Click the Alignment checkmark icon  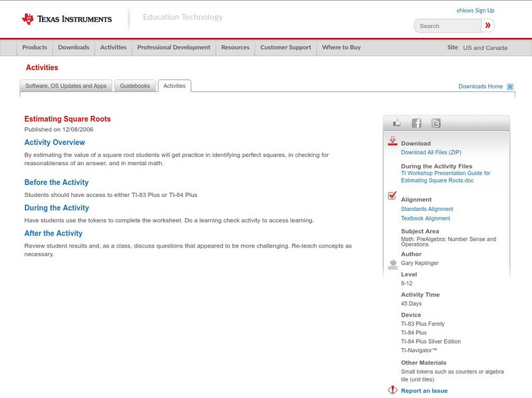pyautogui.click(x=392, y=196)
